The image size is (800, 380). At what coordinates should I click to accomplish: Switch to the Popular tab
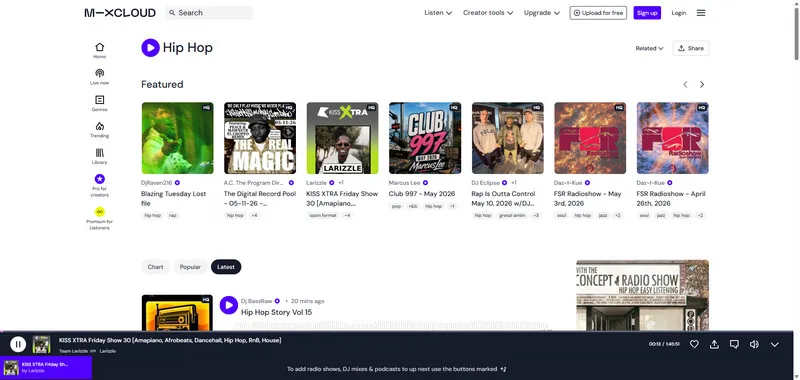click(190, 267)
